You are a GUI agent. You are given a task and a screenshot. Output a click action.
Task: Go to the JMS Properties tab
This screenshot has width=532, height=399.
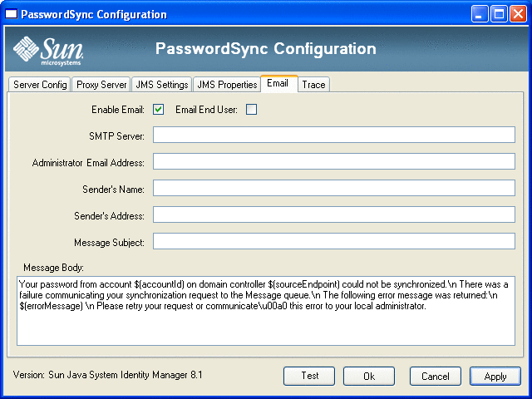(x=227, y=85)
